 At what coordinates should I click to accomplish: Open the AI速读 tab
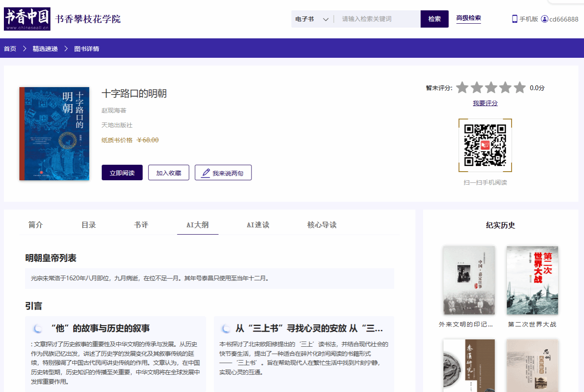[258, 225]
